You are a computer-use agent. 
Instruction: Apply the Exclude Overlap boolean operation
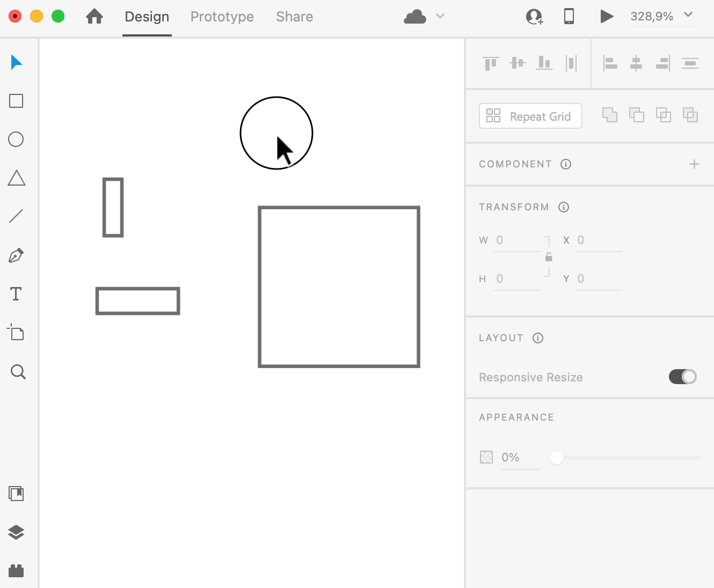click(x=690, y=115)
